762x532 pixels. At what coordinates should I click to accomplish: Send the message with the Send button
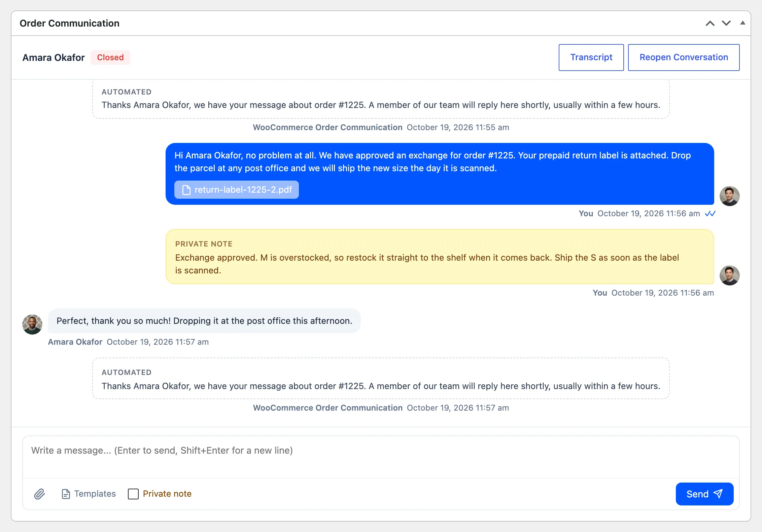[x=704, y=494]
